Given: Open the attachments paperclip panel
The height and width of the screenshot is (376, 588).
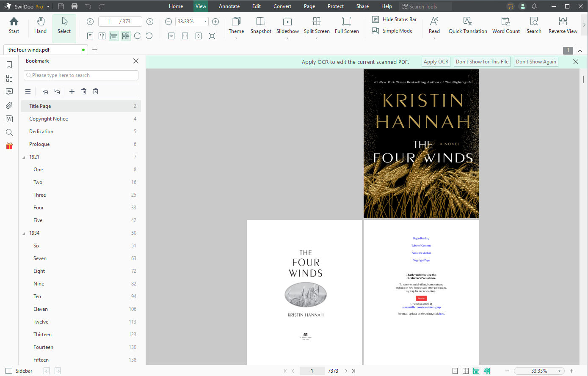Looking at the screenshot, I should click(x=9, y=105).
